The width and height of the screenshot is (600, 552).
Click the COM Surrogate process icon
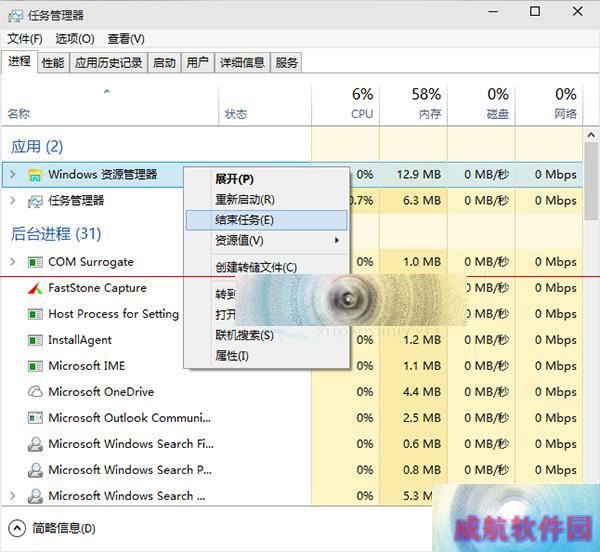coord(35,262)
